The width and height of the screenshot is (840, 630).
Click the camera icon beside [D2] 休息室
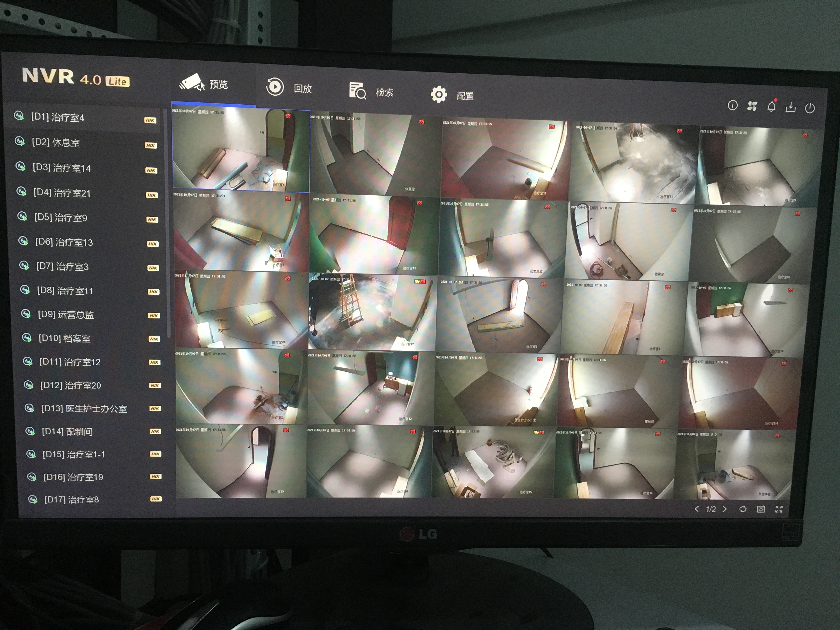pos(19,141)
